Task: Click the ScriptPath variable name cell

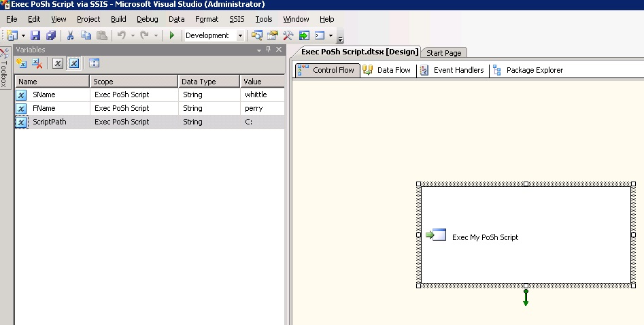Action: (x=49, y=122)
